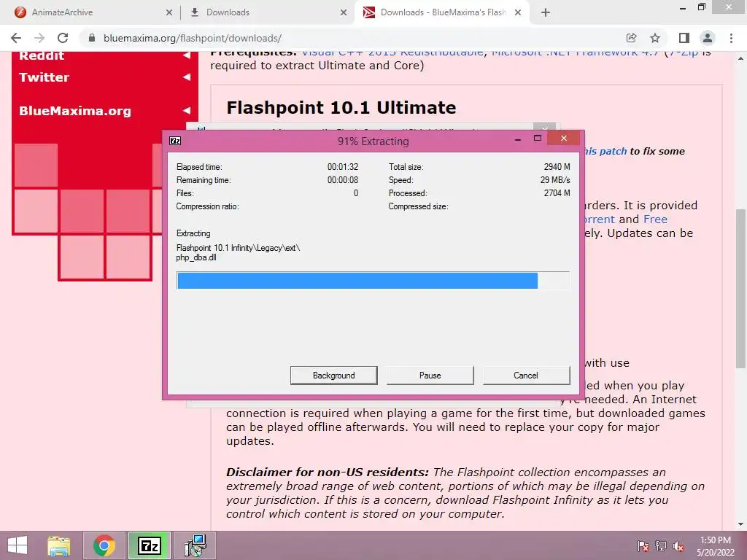This screenshot has width=747, height=560.
Task: Click the 'Disclaimer for non-US residents:' text
Action: 328,472
